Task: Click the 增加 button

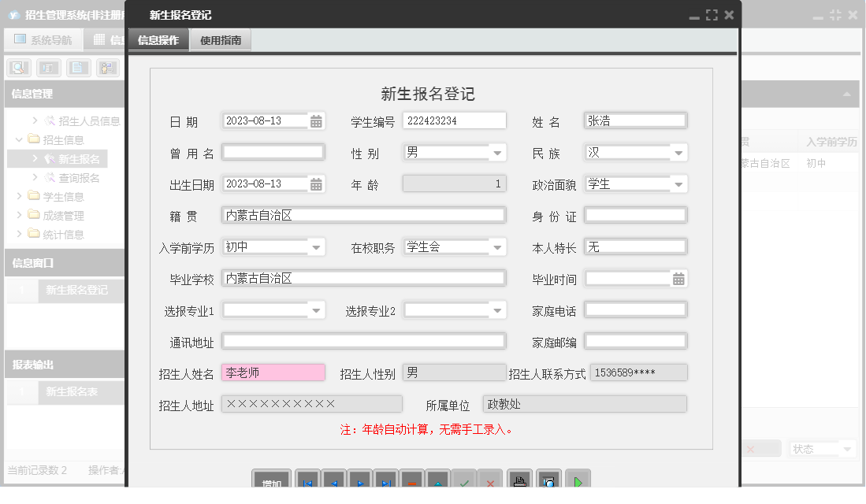Action: coord(272,480)
